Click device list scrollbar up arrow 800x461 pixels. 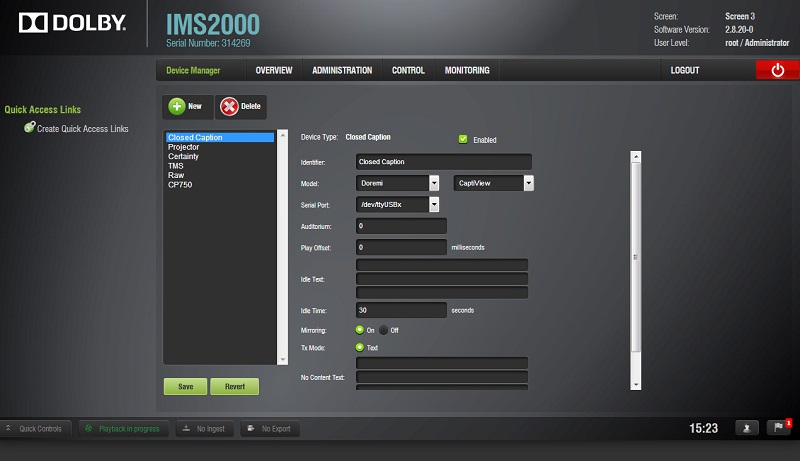(x=283, y=135)
